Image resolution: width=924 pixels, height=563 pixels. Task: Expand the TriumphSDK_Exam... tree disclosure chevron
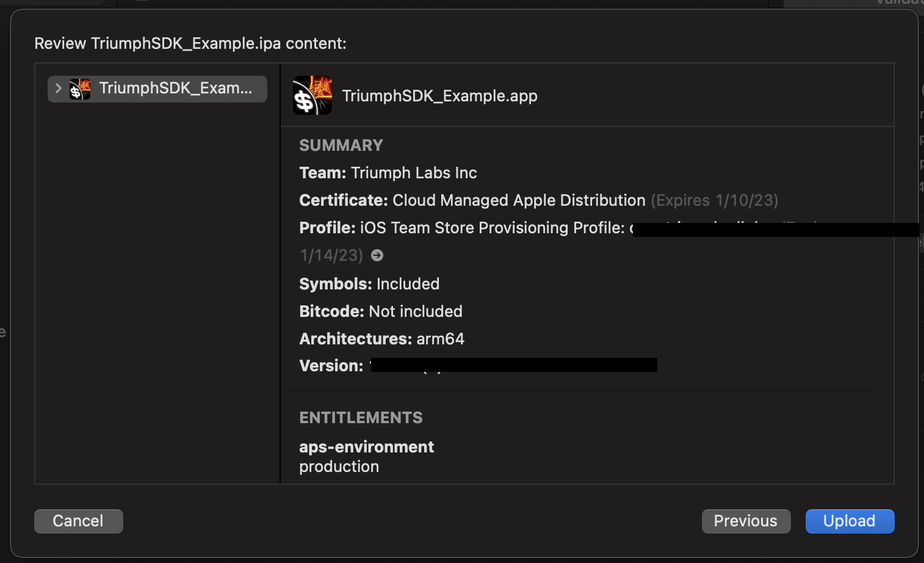[59, 89]
